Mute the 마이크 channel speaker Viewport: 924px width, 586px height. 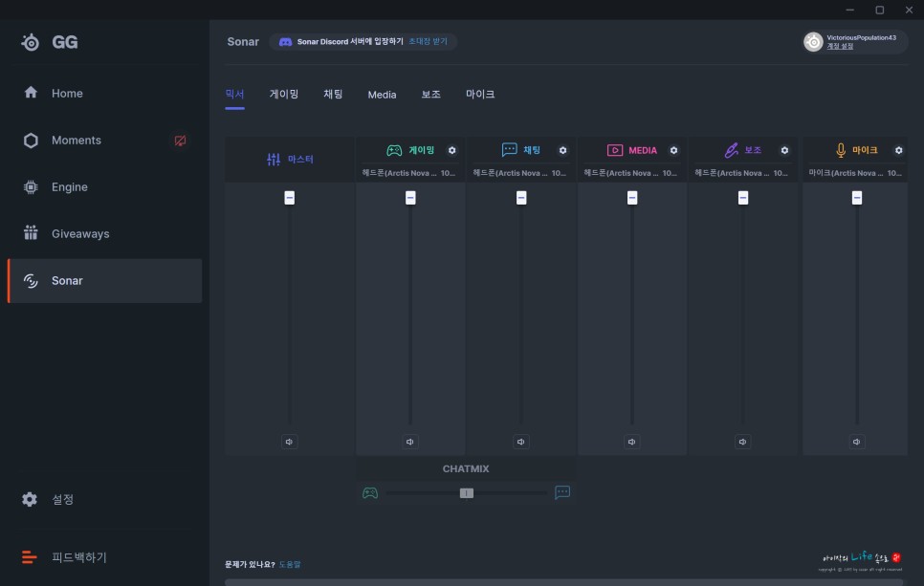tap(857, 442)
